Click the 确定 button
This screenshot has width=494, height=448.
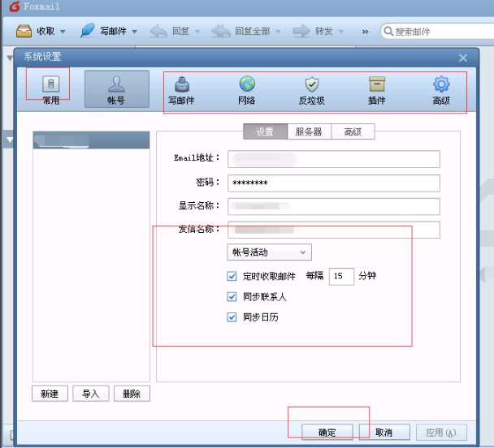[x=327, y=433]
